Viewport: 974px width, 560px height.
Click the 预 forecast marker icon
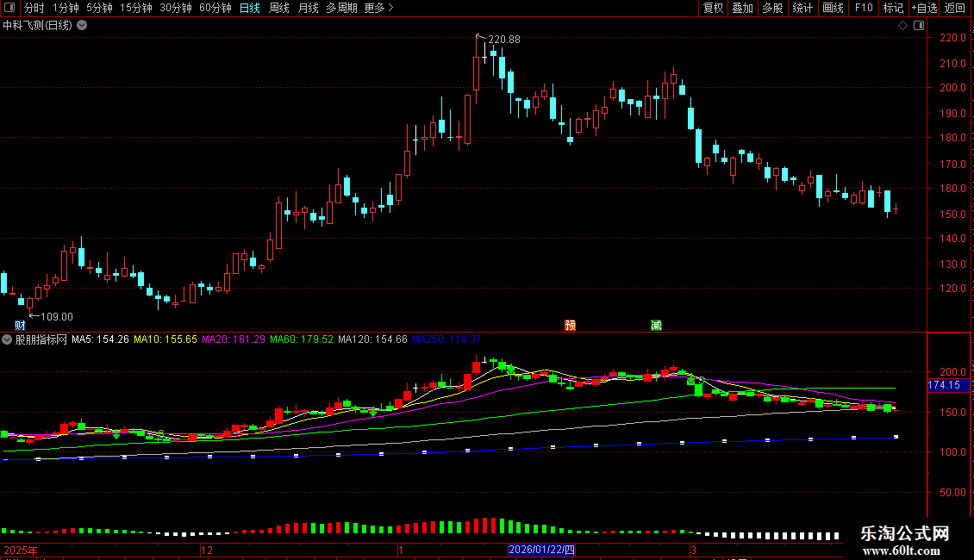pos(571,326)
